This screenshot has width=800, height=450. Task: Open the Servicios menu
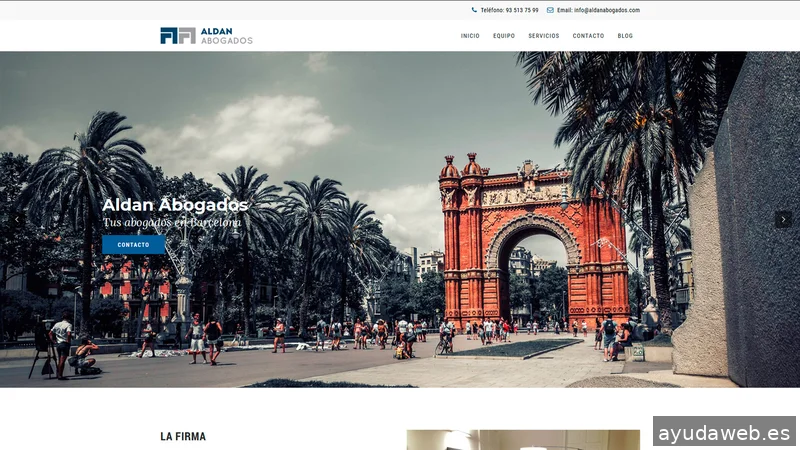click(x=543, y=36)
